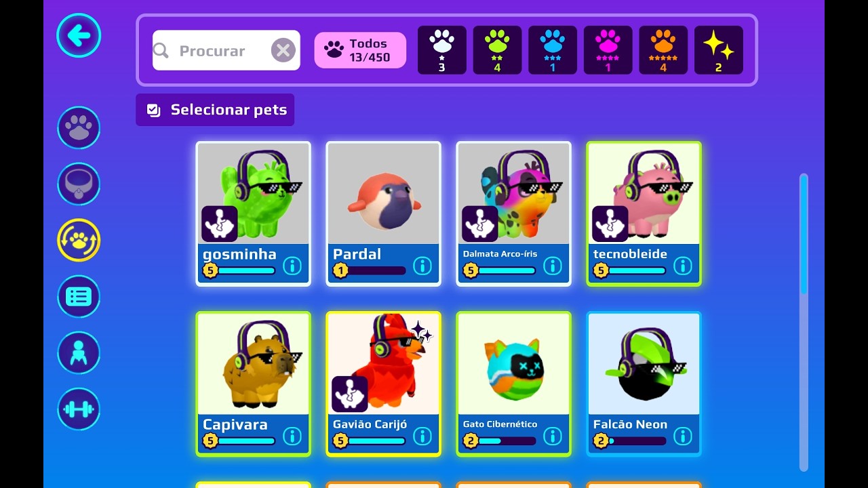868x488 pixels.
Task: Select the Todos 13/450 filter
Action: click(360, 50)
